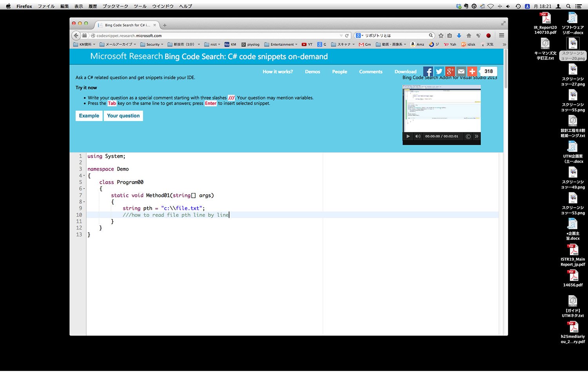Expand the 動画・画像系 bookmarks folder

click(391, 44)
